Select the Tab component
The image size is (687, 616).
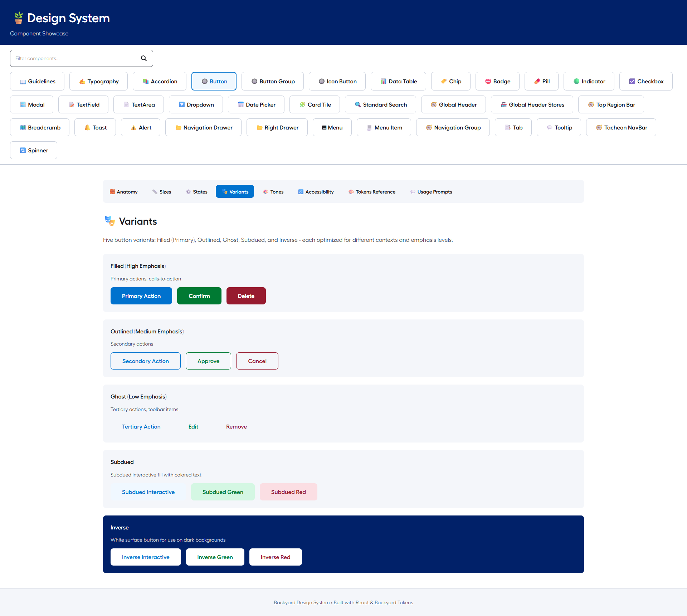[x=513, y=127]
